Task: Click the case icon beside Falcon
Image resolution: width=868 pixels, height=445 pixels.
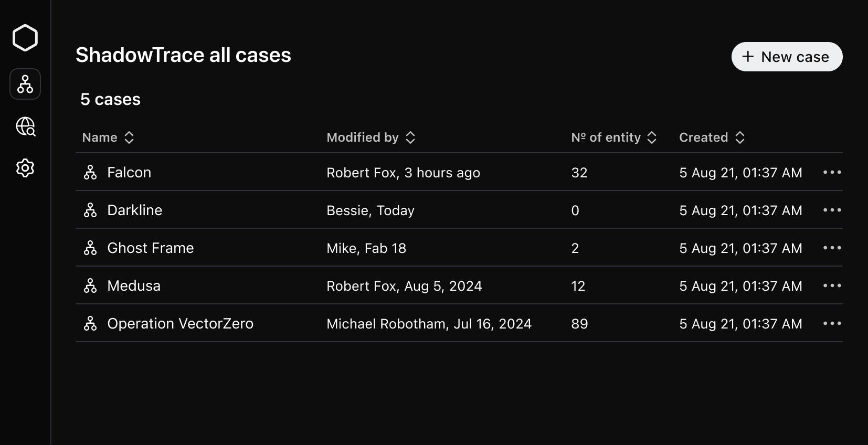Action: (x=90, y=173)
